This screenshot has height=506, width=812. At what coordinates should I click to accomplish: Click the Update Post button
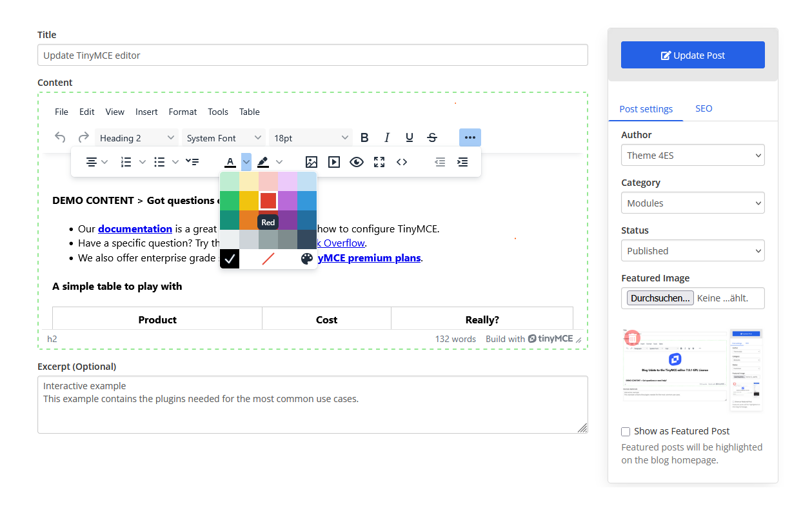click(692, 55)
